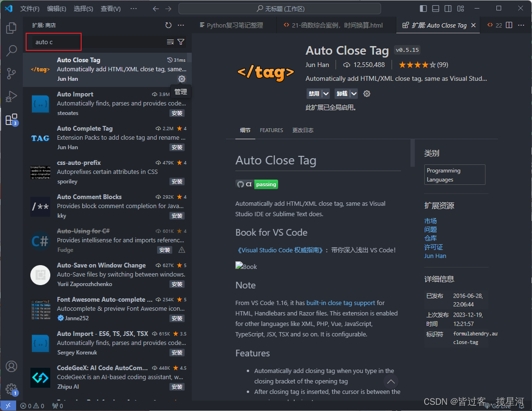This screenshot has width=532, height=411.
Task: Click settings gear beside the 卸载 button
Action: 367,94
